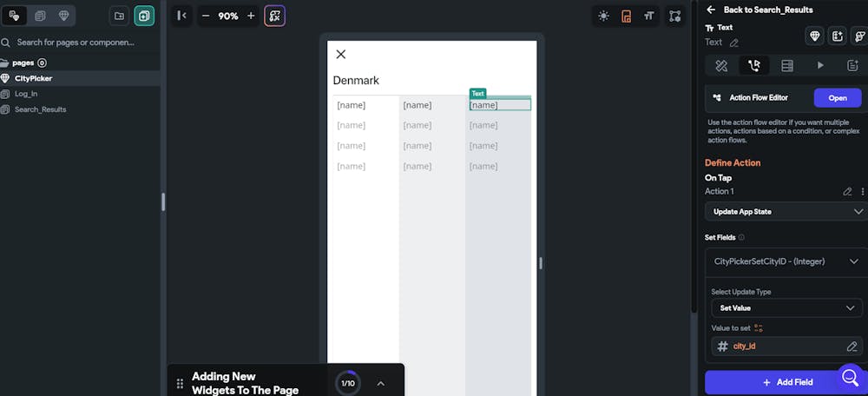Viewport: 868px width, 396px height.
Task: Select the Search_Results page in tree
Action: point(41,109)
